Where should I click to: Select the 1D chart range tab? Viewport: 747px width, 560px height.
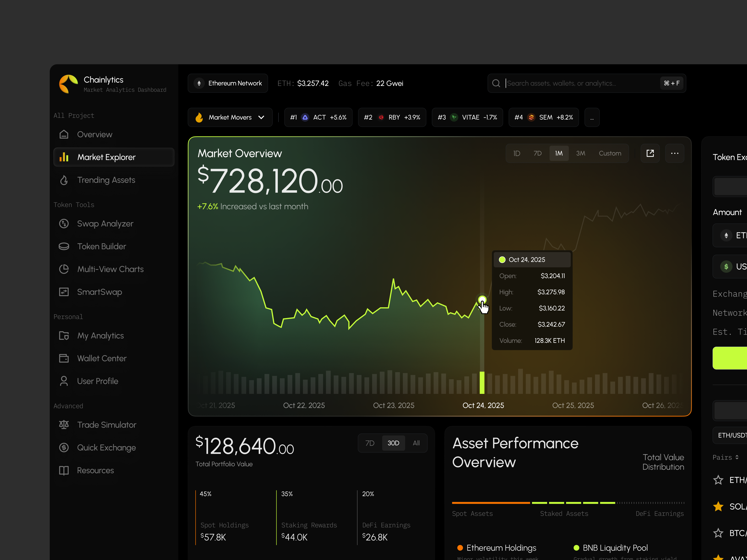pyautogui.click(x=517, y=153)
